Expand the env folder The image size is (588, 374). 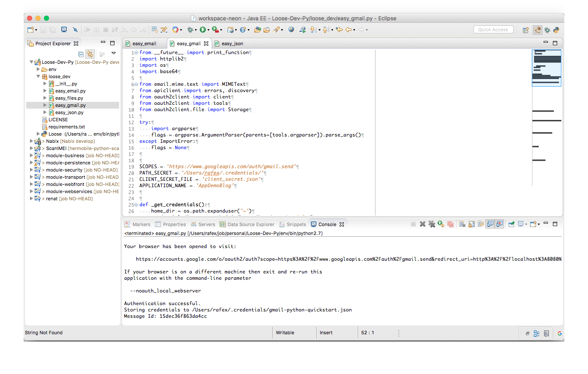point(38,69)
